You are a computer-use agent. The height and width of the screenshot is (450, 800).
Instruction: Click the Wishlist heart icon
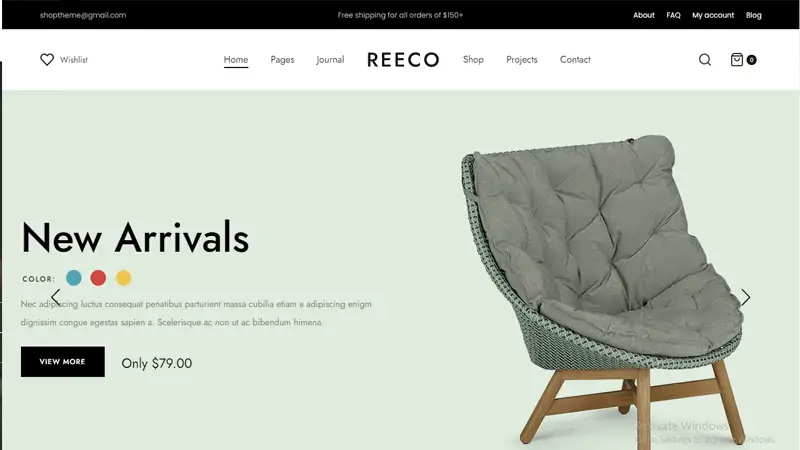pyautogui.click(x=47, y=60)
